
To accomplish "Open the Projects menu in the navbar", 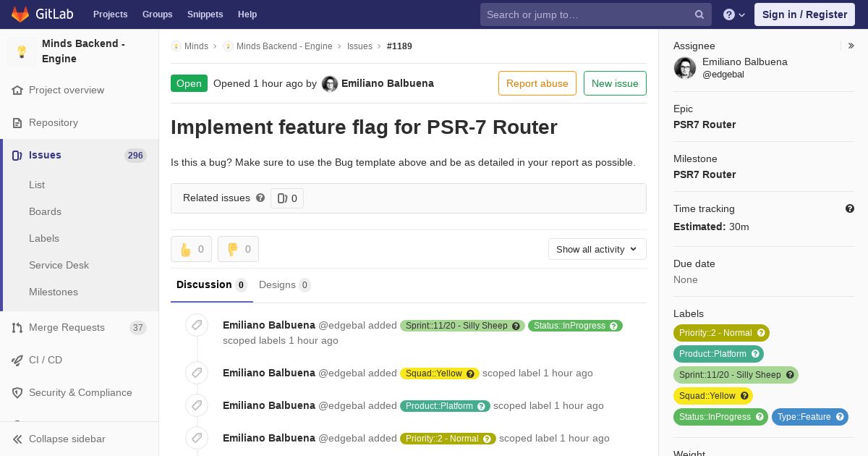I will click(x=110, y=14).
